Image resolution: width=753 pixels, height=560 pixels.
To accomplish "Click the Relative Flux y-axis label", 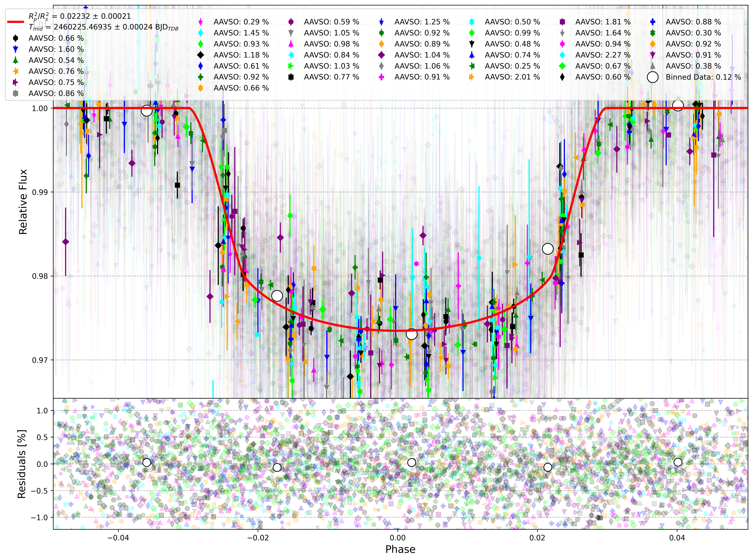I will point(23,202).
